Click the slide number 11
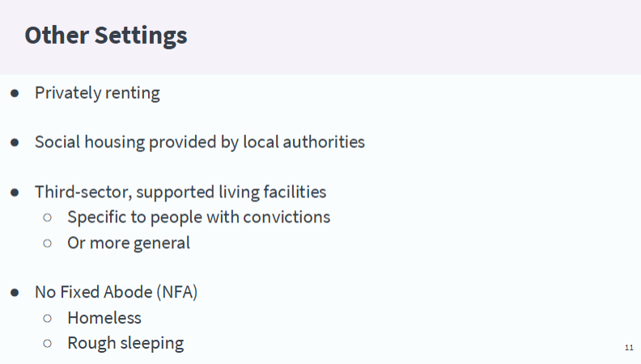 pyautogui.click(x=629, y=348)
